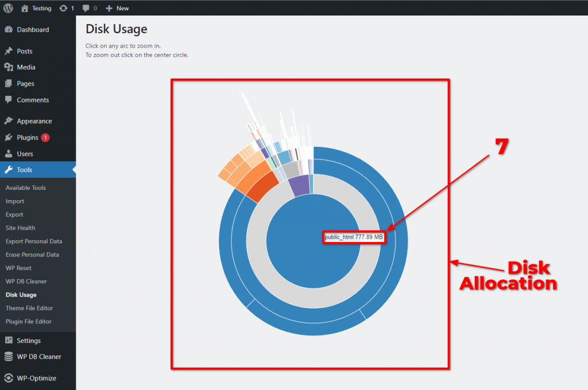Screen dimensions: 588x390
Task: Click the Users person icon
Action: pos(9,154)
